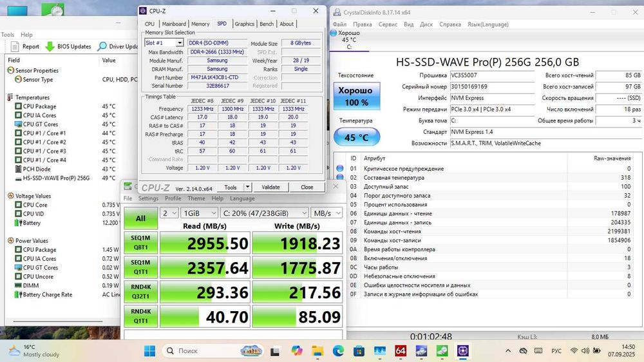
Task: Show hidden system tray icons
Action: pos(508,351)
